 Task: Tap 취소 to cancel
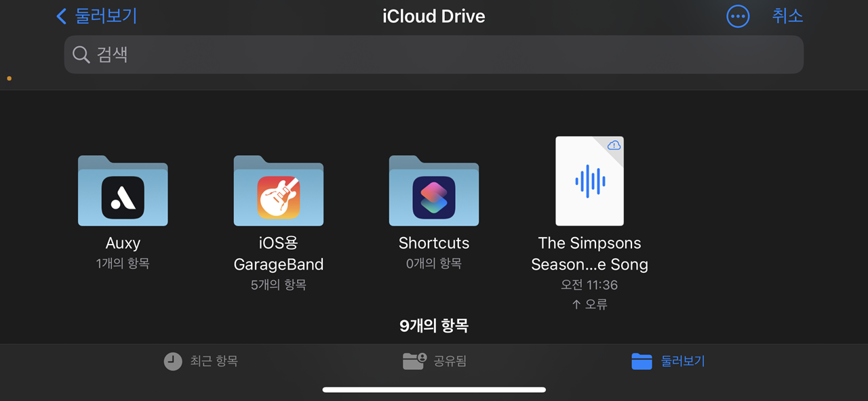point(787,16)
